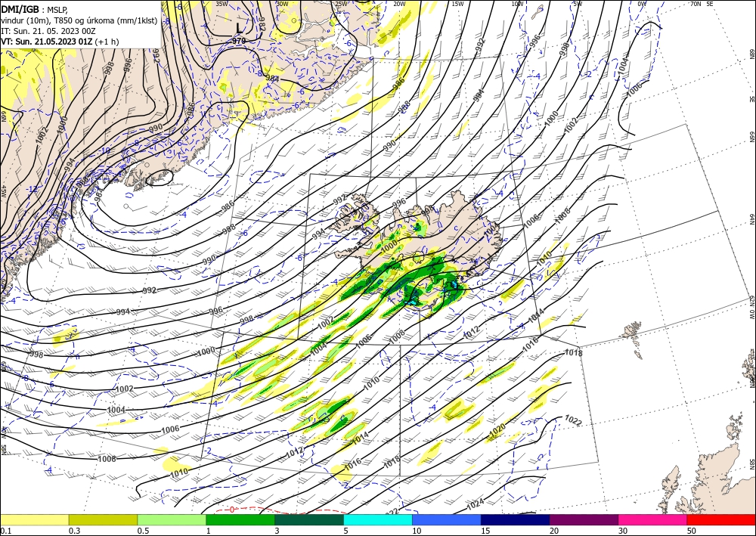Click the 10W longitude label
The height and width of the screenshot is (536, 756).
point(517,4)
